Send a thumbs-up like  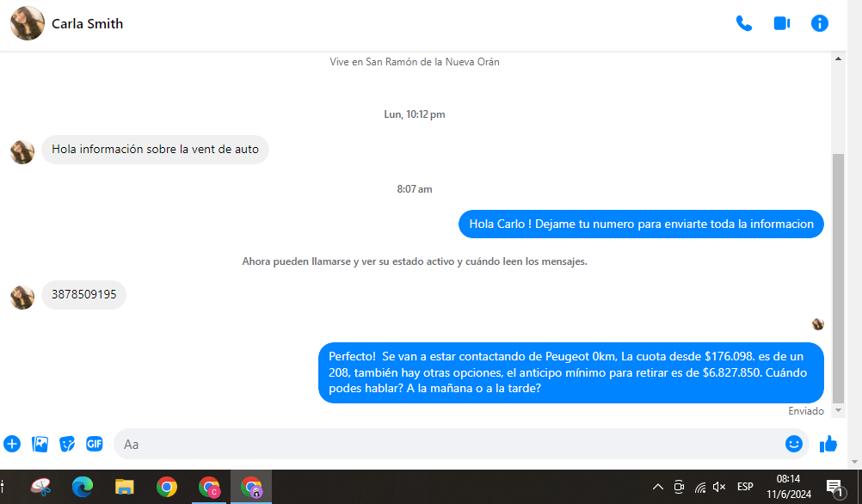coord(828,444)
